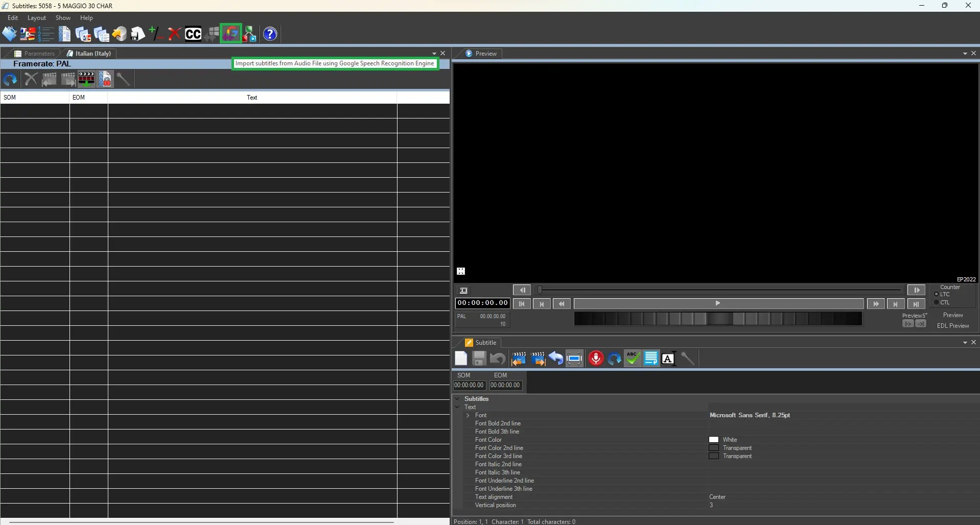Click the White font color swatch
Viewport: 980px width, 525px height.
click(x=714, y=440)
